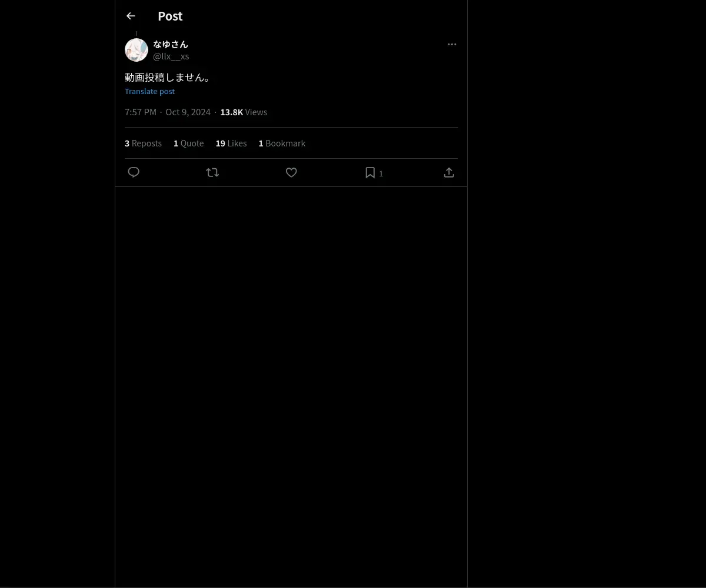Viewport: 706px width, 588px height.
Task: Click the repost arrows icon
Action: [x=212, y=172]
